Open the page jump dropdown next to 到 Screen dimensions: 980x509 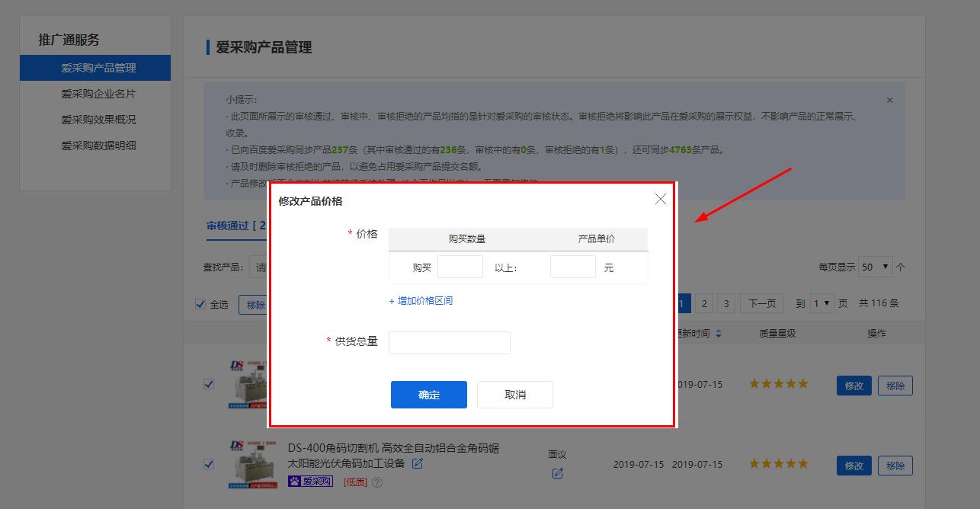(822, 303)
